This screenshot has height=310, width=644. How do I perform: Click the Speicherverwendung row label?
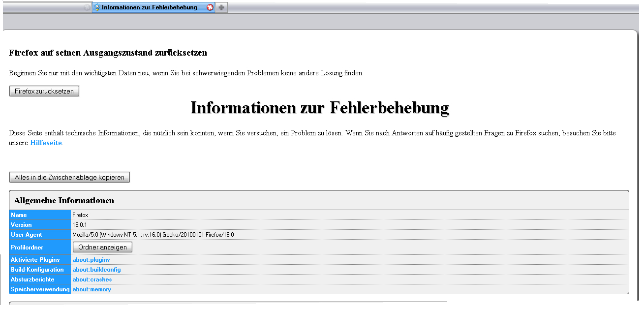pyautogui.click(x=40, y=289)
